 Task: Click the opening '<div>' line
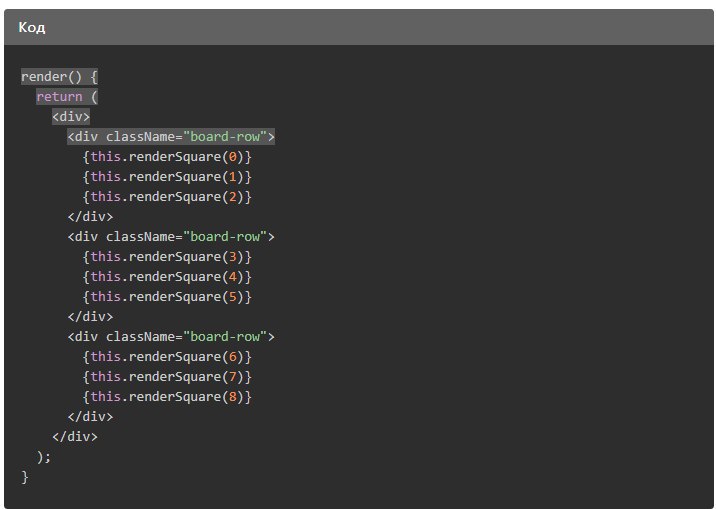[71, 116]
